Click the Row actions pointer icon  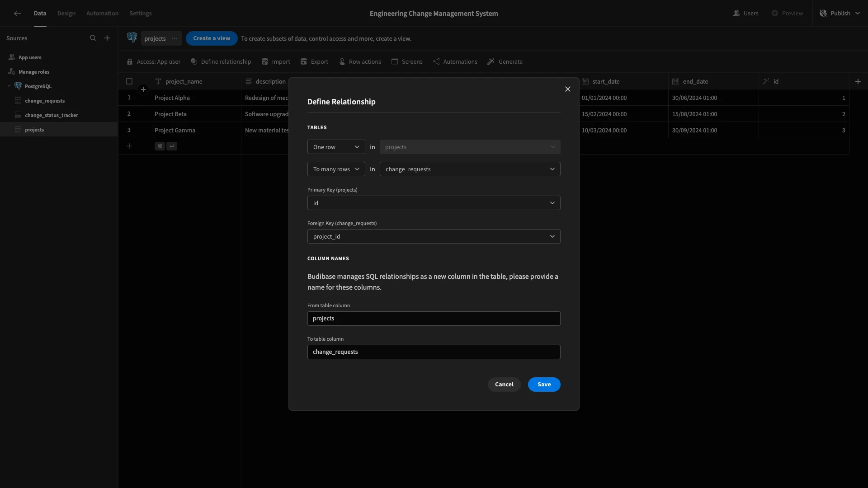click(342, 62)
